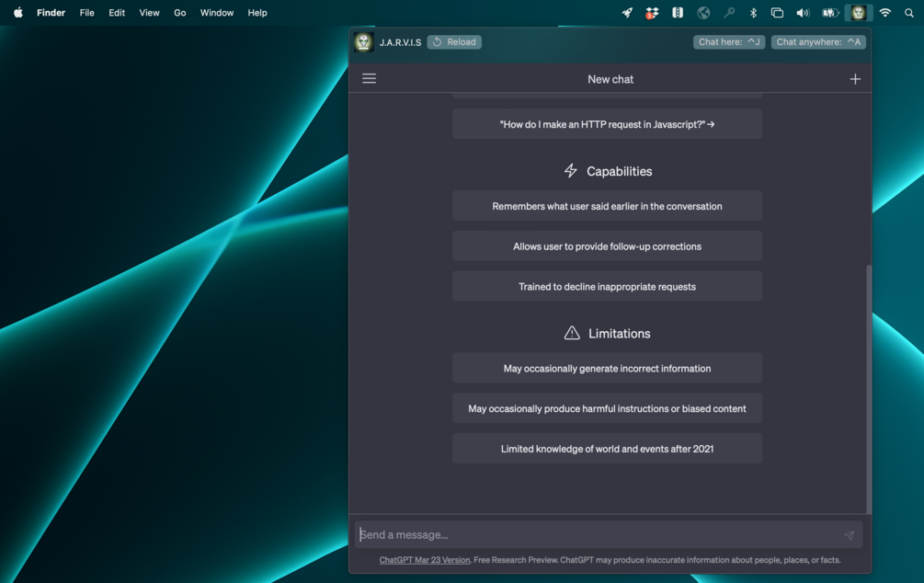
Task: Open battery status in menu bar
Action: [x=830, y=12]
